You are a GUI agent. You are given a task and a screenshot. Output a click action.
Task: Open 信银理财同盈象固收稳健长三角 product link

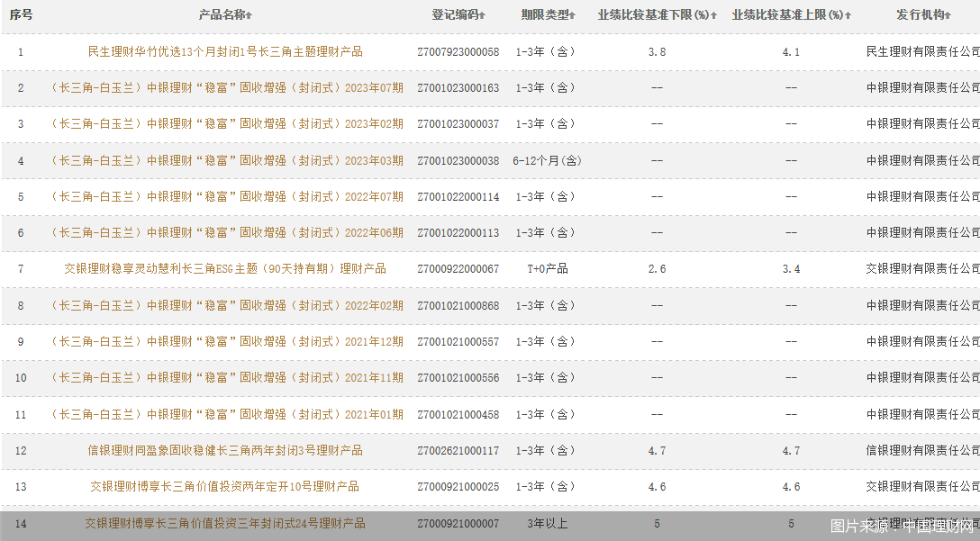tap(225, 450)
